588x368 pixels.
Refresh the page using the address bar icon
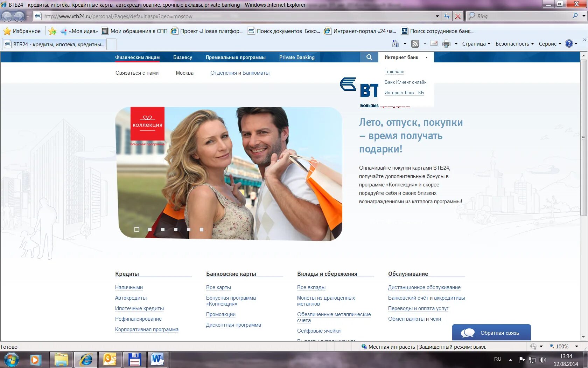[447, 16]
